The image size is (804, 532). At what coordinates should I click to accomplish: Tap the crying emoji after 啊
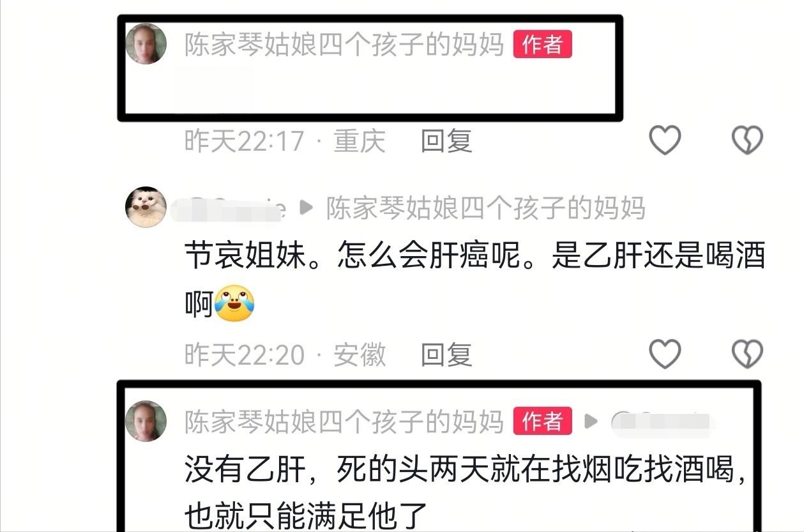(x=234, y=303)
